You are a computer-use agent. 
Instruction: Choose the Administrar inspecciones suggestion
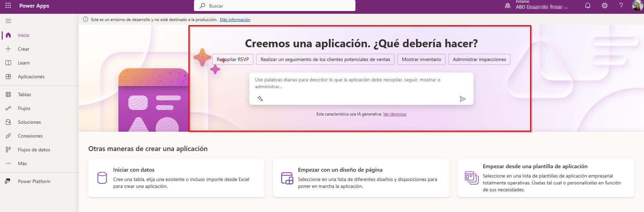pos(479,59)
